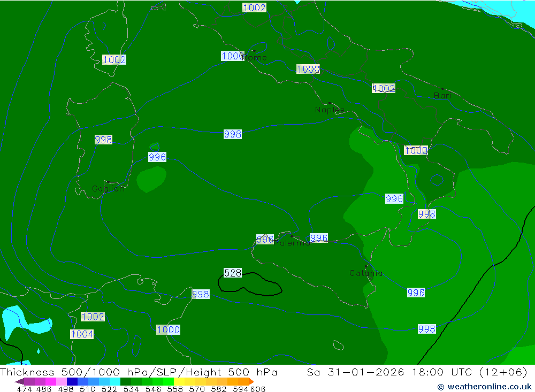The image size is (535, 392).
Task: Click the map title 'Thickness 500/1000 hPa/SLP/Height 500 hPa'
Action: (x=139, y=372)
